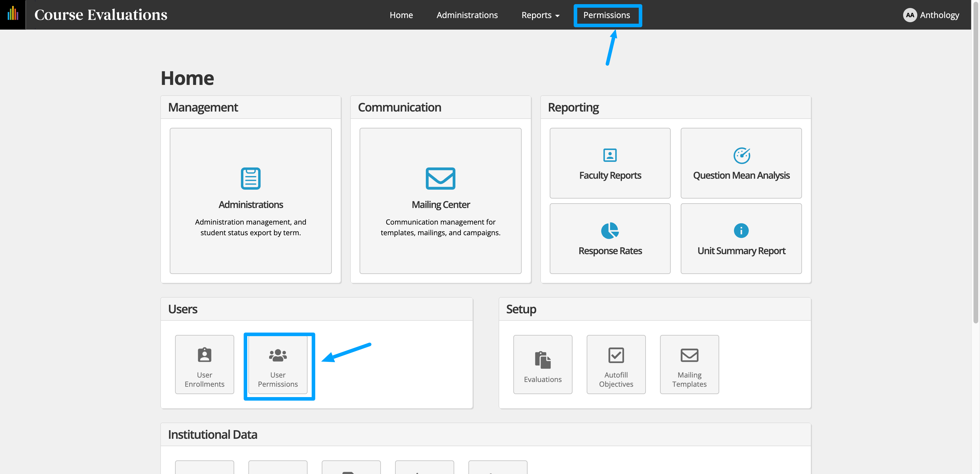
Task: Click the Setup section heading
Action: pos(521,309)
